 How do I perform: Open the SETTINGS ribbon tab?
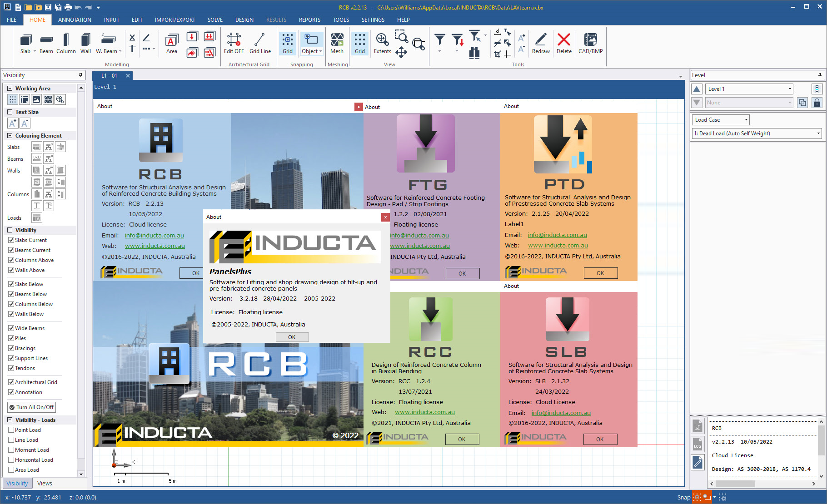pyautogui.click(x=373, y=20)
